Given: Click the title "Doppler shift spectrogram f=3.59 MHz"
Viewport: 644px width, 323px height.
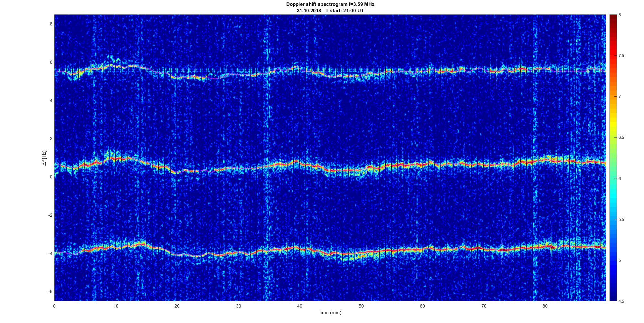Looking at the screenshot, I should click(330, 5).
